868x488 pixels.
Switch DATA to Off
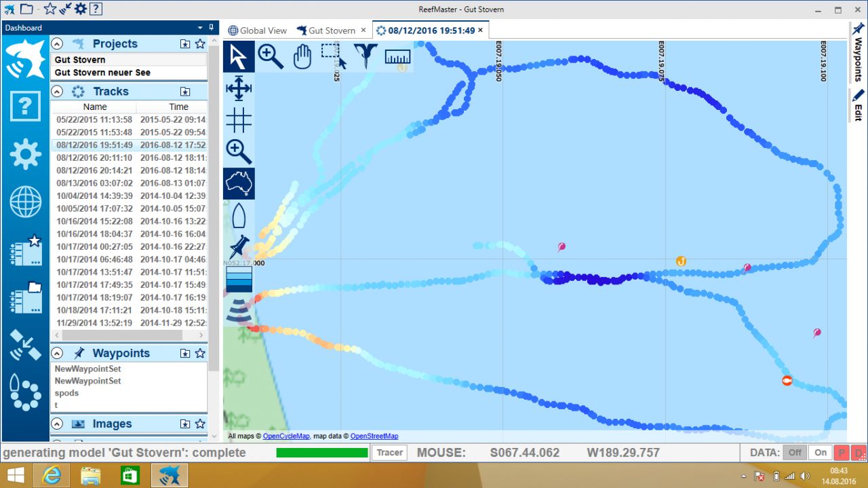[x=794, y=453]
